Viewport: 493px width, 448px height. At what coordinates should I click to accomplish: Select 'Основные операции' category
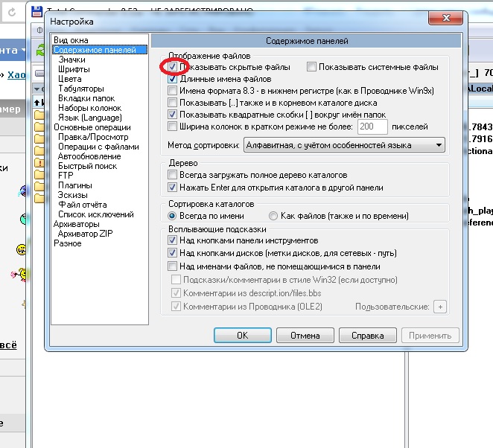(92, 127)
